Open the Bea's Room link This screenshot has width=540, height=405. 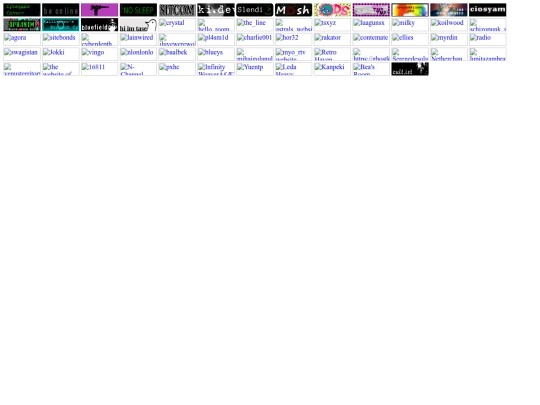pyautogui.click(x=371, y=69)
